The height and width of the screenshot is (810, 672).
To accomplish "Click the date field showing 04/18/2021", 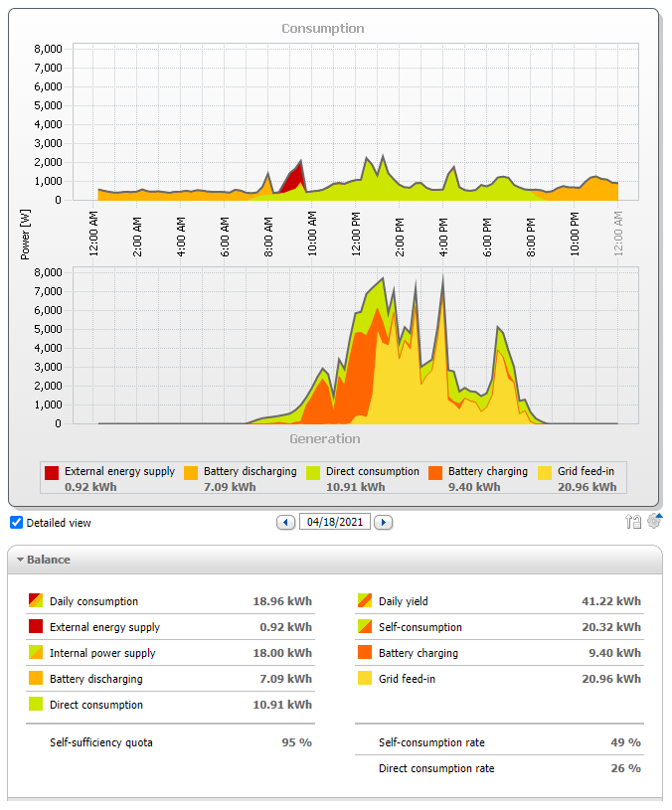I will point(334,522).
